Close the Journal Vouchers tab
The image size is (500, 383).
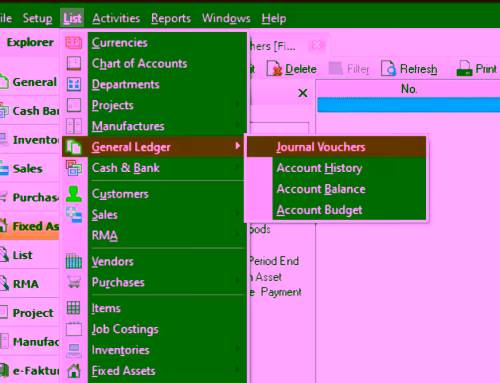(316, 45)
